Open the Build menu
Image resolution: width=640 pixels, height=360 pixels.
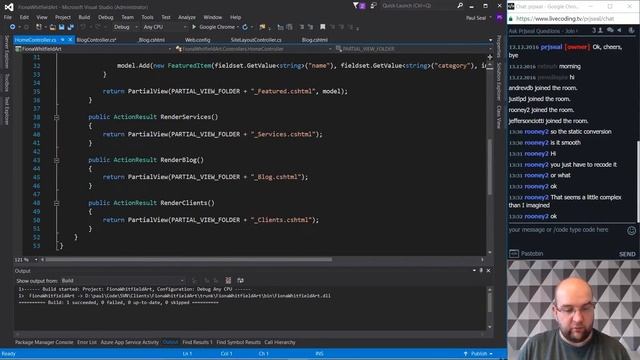[84, 17]
